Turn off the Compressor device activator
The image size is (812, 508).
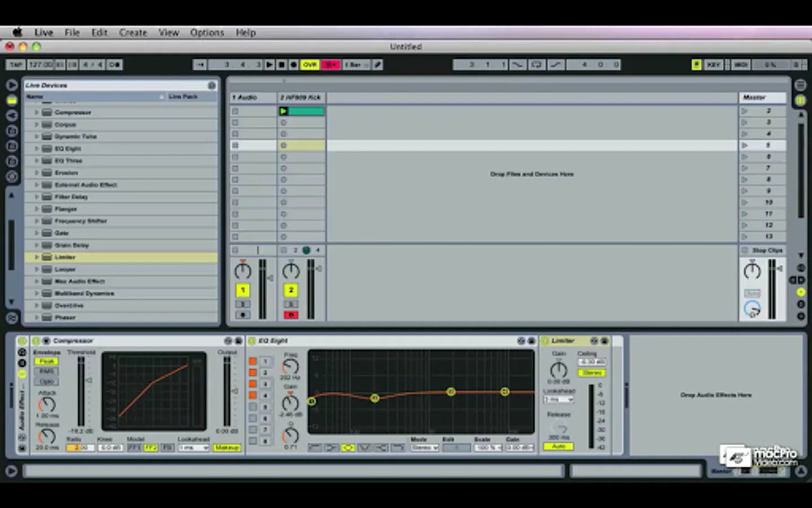tap(36, 341)
